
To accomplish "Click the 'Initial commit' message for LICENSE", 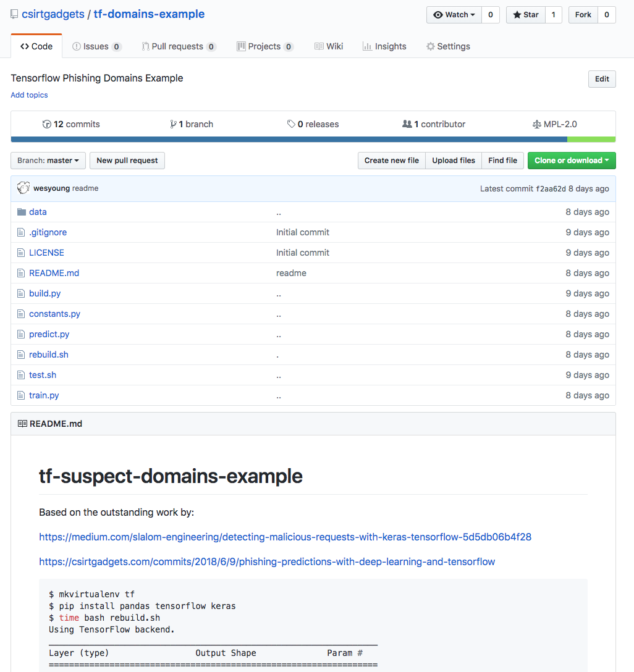I will point(303,253).
